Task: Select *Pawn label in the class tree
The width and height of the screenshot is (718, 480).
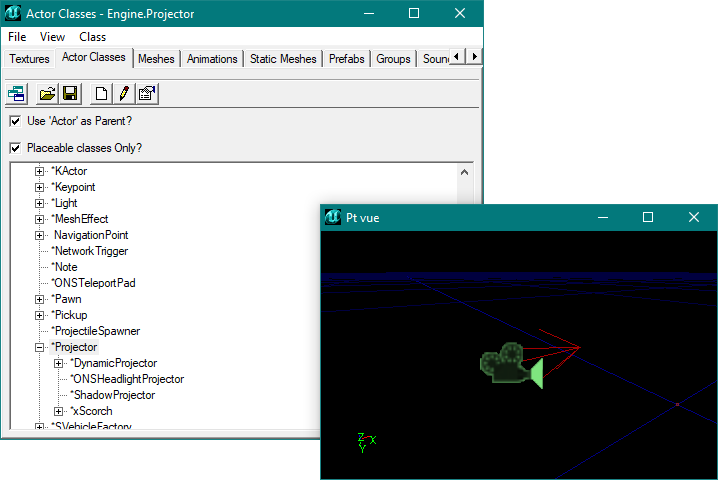Action: pos(66,299)
